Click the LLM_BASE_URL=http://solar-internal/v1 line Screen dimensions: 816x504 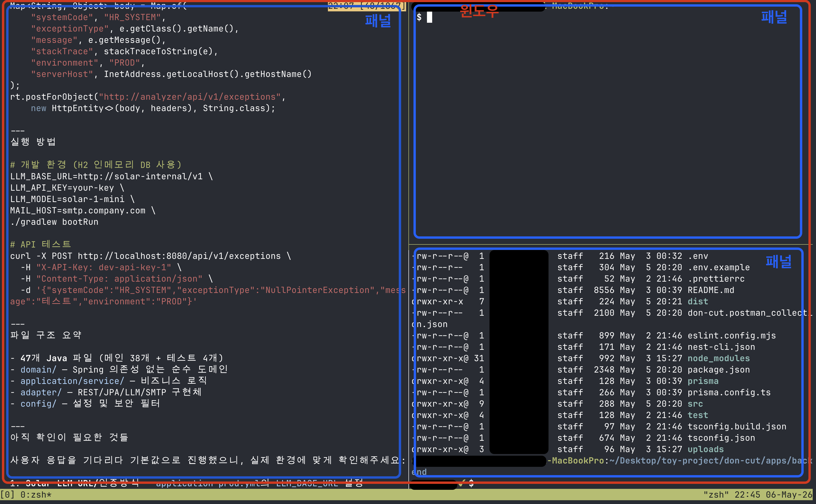point(111,176)
